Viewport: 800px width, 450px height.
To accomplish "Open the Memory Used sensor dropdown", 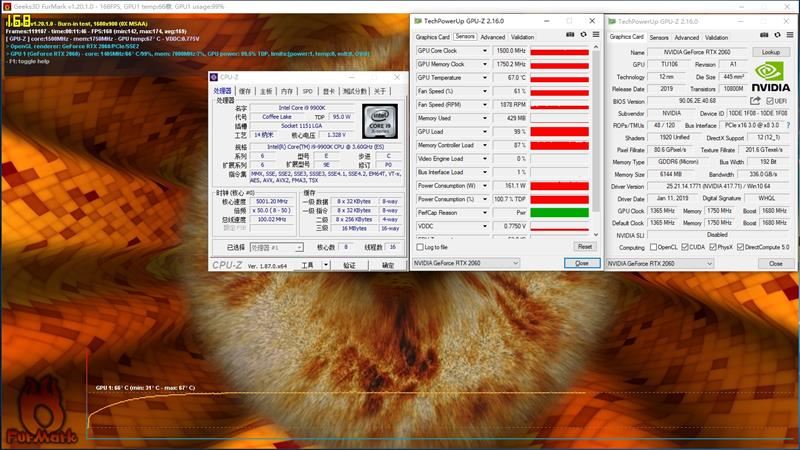I will point(485,118).
